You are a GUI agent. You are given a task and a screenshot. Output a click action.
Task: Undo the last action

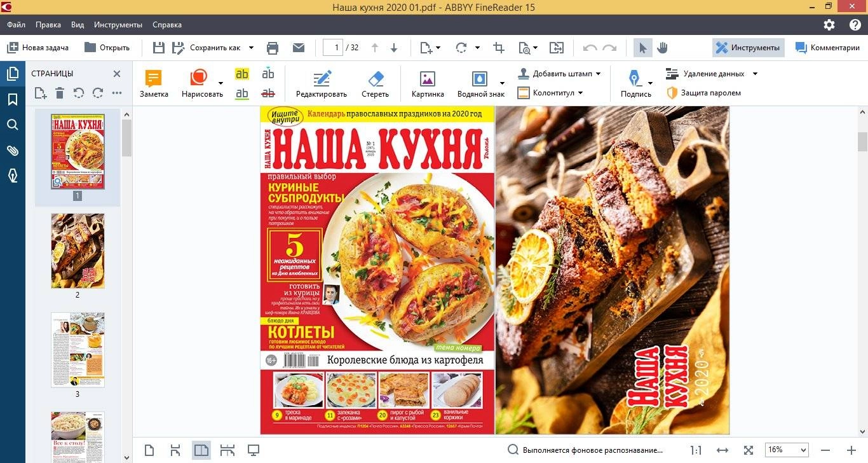(590, 48)
